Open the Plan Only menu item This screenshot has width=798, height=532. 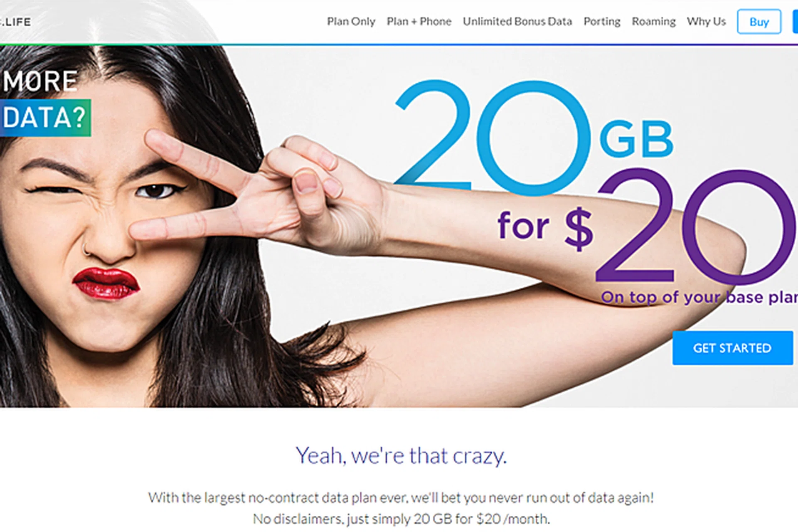(351, 22)
